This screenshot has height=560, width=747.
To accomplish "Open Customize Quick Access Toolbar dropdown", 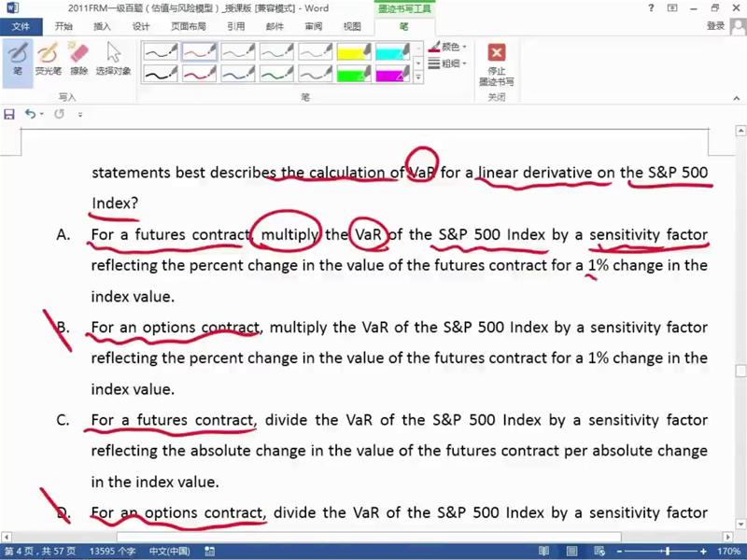I will [x=80, y=114].
